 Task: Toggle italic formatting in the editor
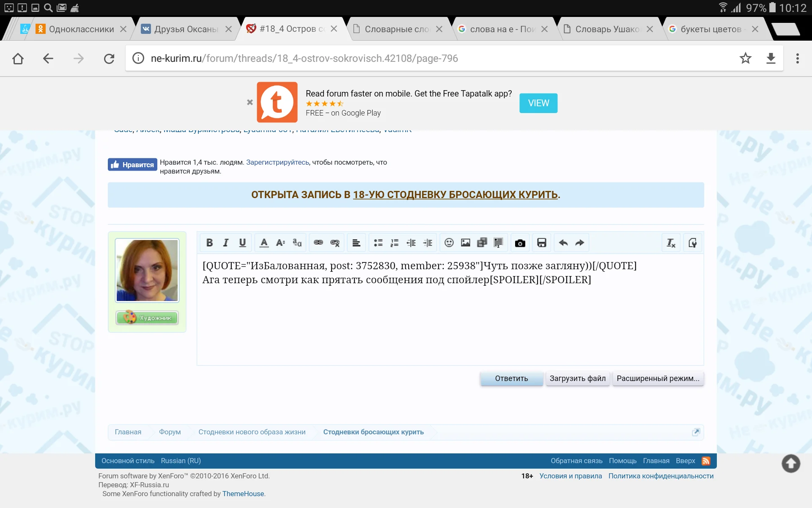coord(225,243)
